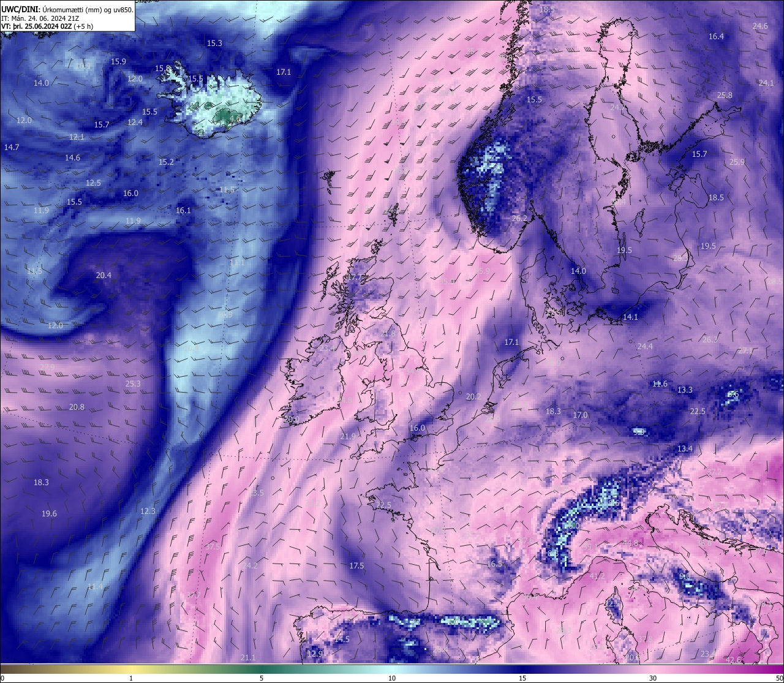784x683 pixels.
Task: Click the 37.5 value label
Action: point(213,546)
